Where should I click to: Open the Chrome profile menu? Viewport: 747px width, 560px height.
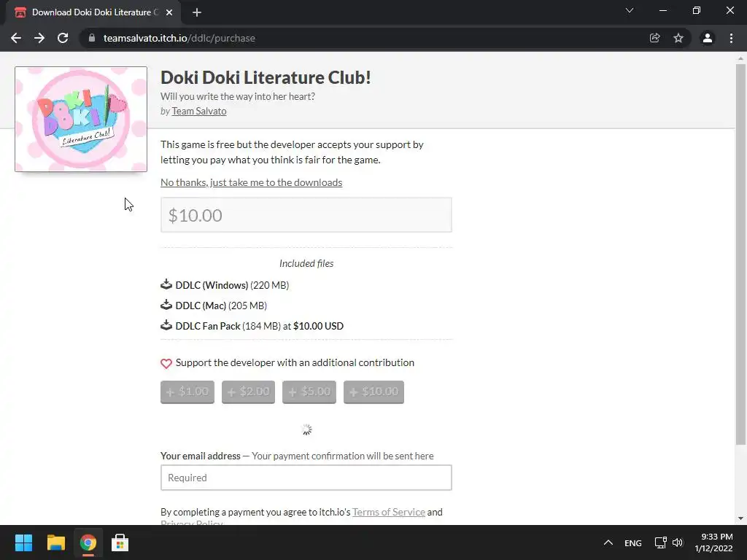pyautogui.click(x=708, y=38)
